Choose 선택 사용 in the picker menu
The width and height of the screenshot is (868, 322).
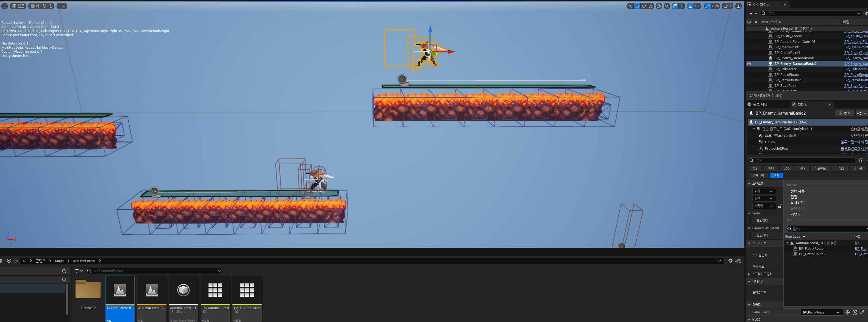coord(797,191)
